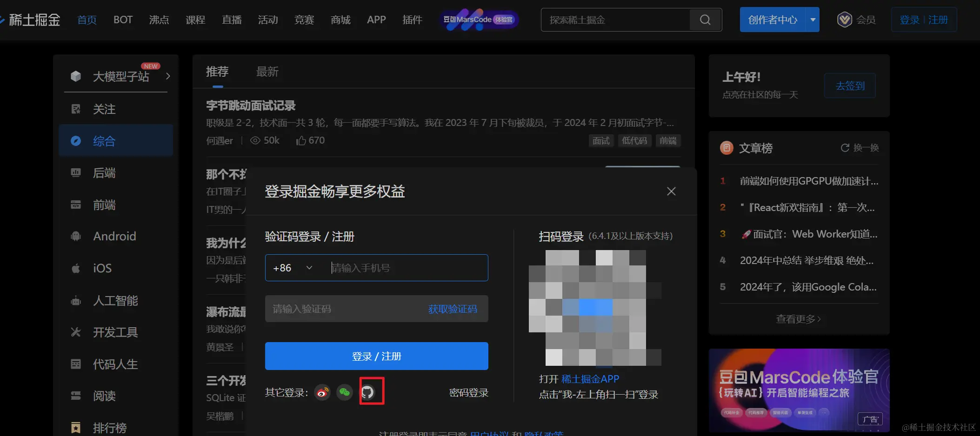Viewport: 980px width, 436px height.
Task: Click the 创作者中心 button
Action: [x=773, y=20]
